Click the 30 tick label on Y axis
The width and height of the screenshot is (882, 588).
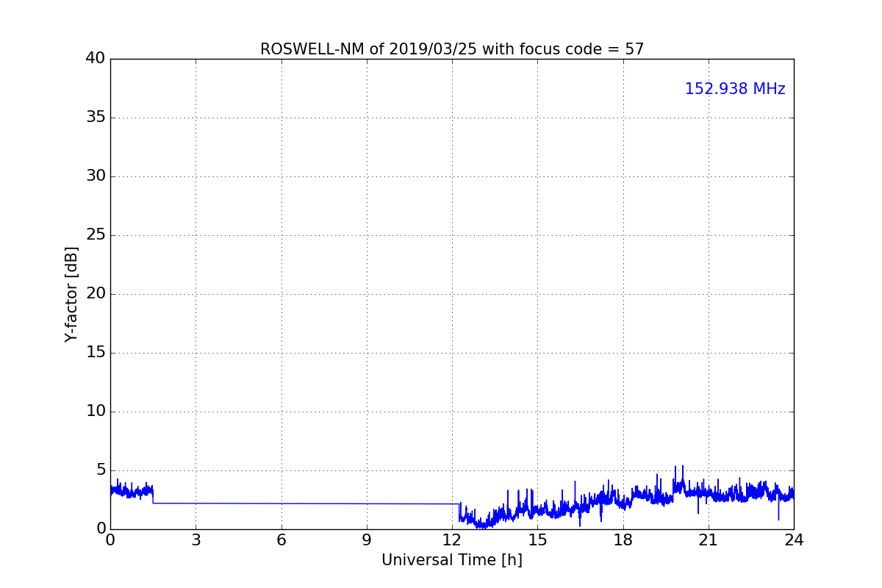(95, 176)
